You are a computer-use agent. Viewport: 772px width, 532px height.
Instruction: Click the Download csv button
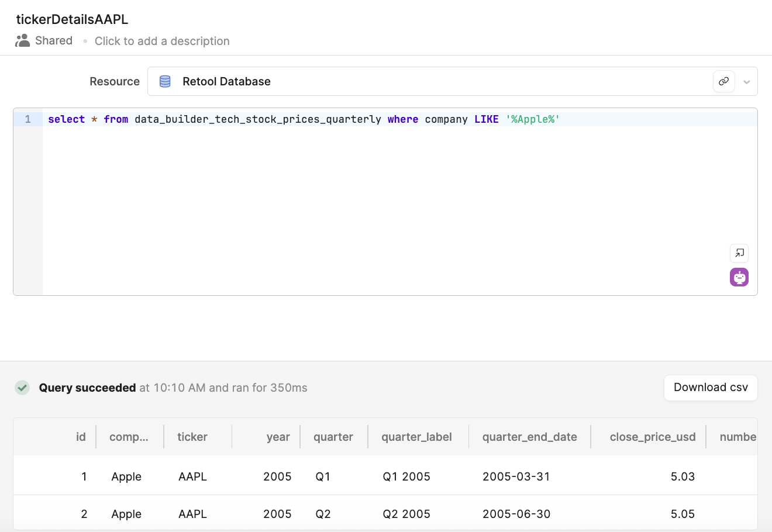tap(710, 387)
